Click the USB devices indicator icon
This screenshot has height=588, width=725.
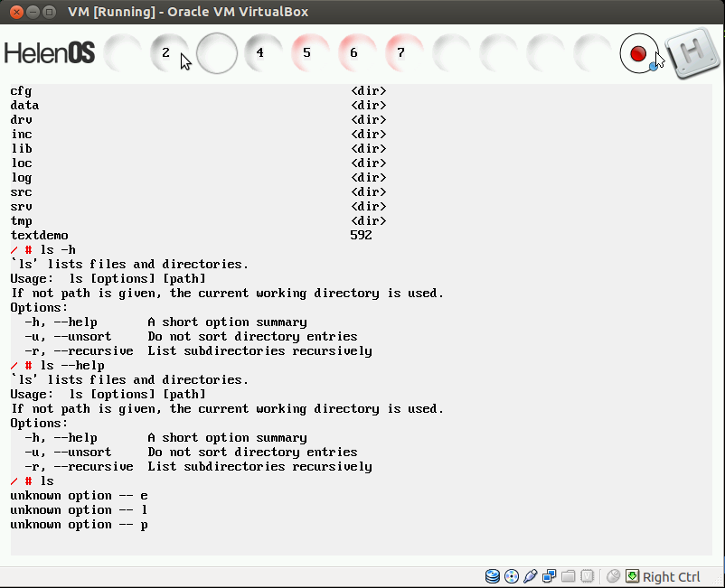coord(531,576)
